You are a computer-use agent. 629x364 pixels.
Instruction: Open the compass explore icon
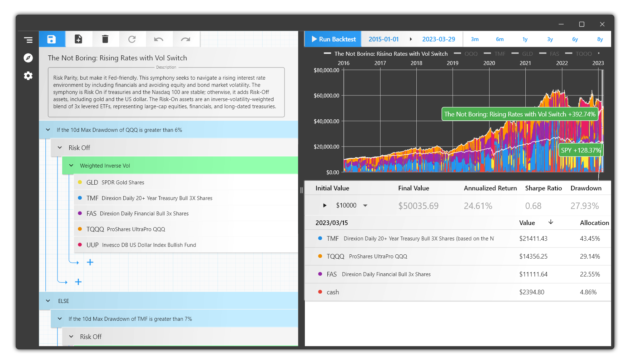28,58
